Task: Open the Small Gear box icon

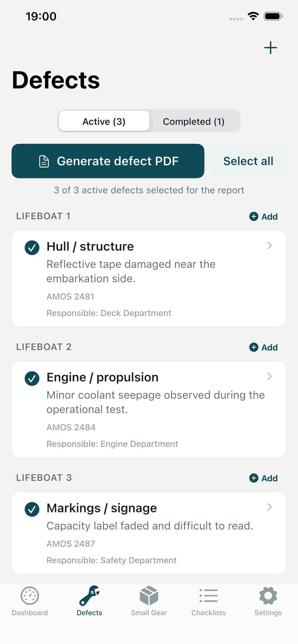Action: [149, 596]
